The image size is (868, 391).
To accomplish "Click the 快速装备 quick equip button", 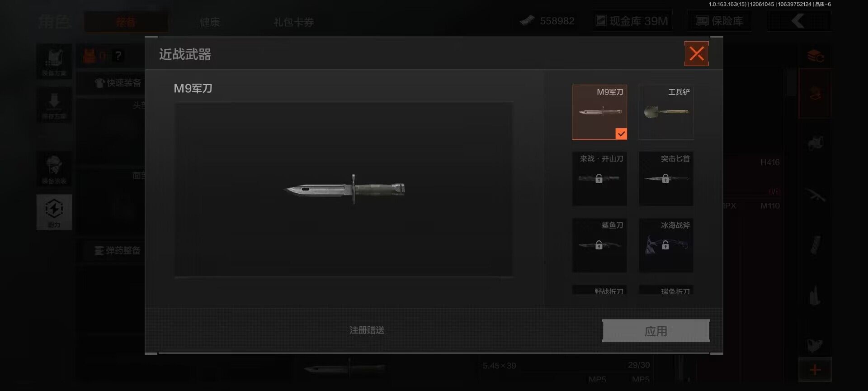I will [x=118, y=83].
